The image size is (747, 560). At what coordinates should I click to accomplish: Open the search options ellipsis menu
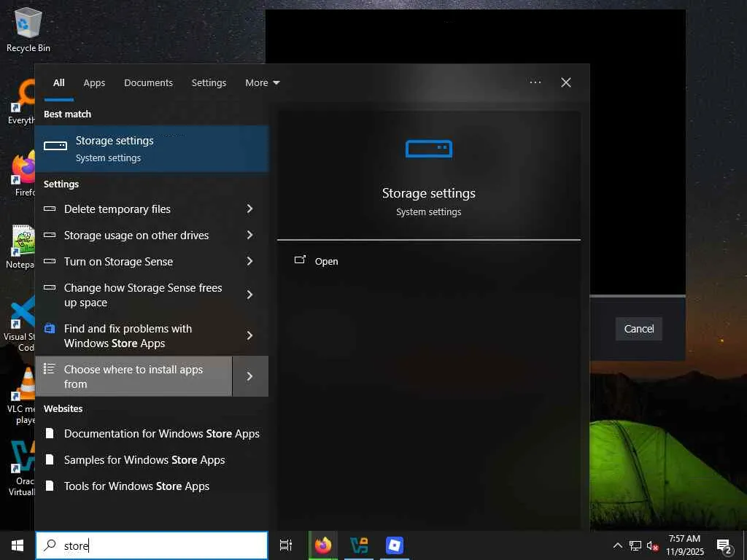(x=535, y=82)
